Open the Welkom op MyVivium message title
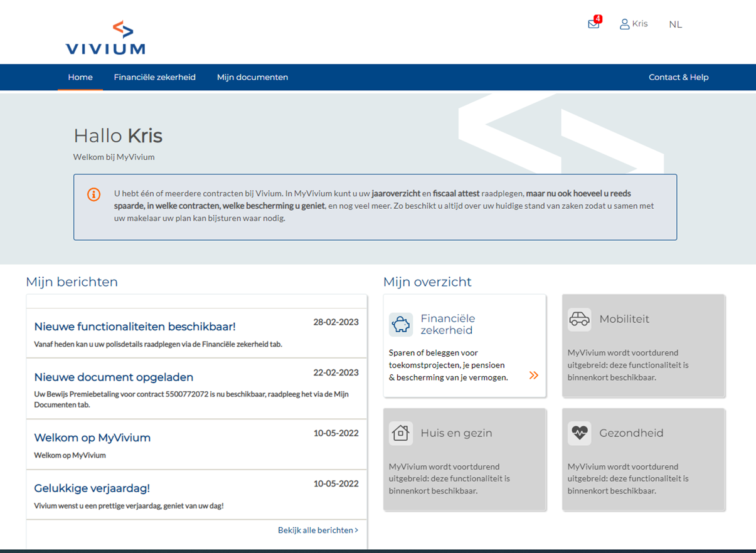Viewport: 756px width, 553px height. [92, 438]
